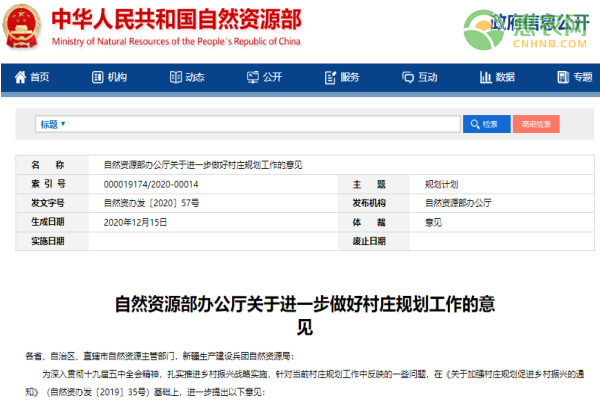
Task: Open the 公开 menu item
Action: click(264, 77)
